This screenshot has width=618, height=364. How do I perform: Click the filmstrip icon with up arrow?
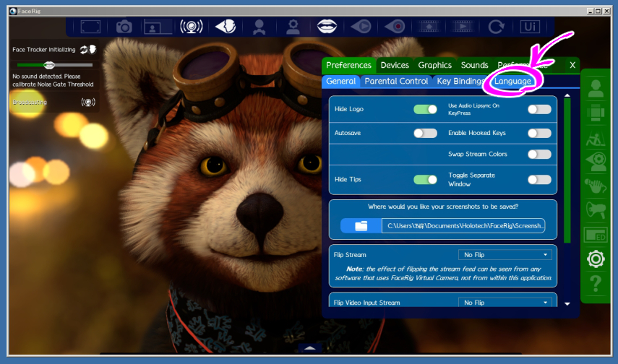tap(429, 27)
